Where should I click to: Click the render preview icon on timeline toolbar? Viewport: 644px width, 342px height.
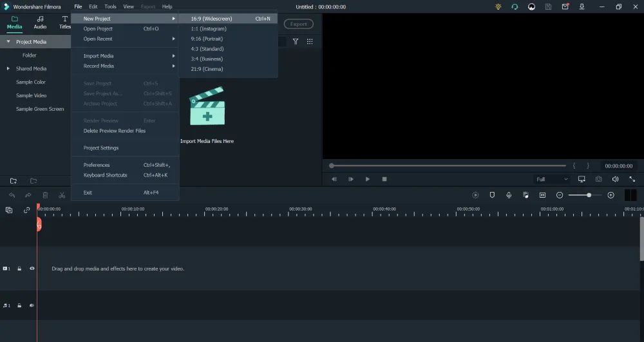click(x=476, y=195)
